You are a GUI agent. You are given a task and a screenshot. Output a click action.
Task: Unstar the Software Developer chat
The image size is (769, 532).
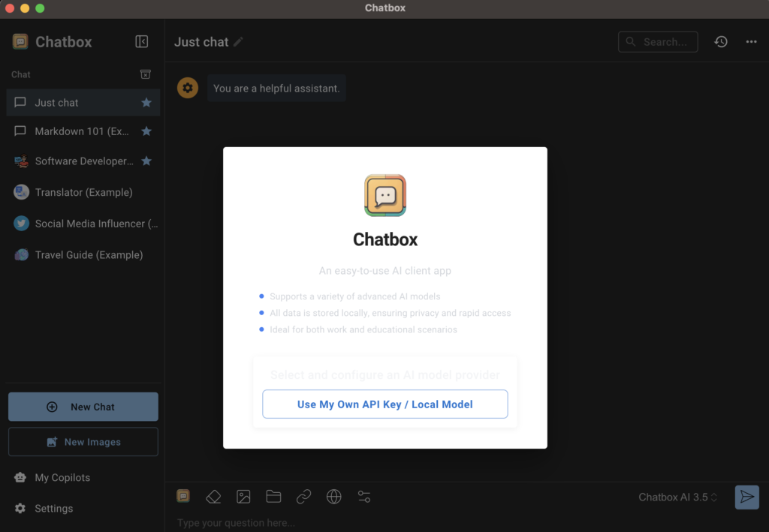146,161
